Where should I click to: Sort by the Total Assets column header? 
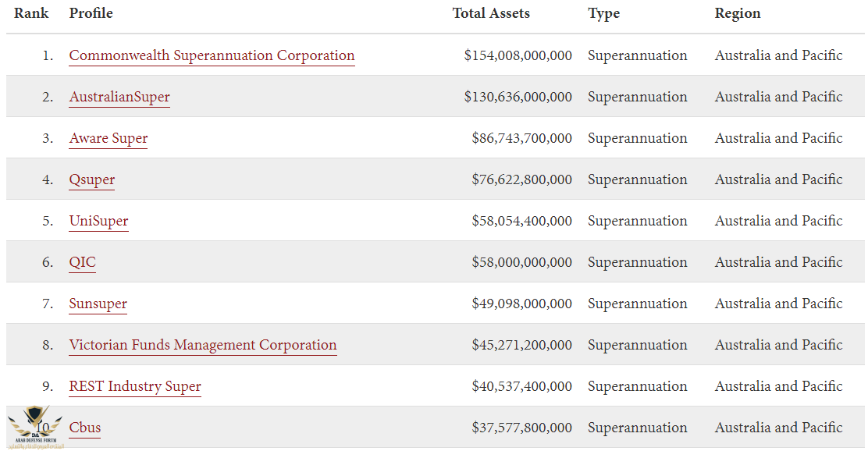pyautogui.click(x=491, y=13)
